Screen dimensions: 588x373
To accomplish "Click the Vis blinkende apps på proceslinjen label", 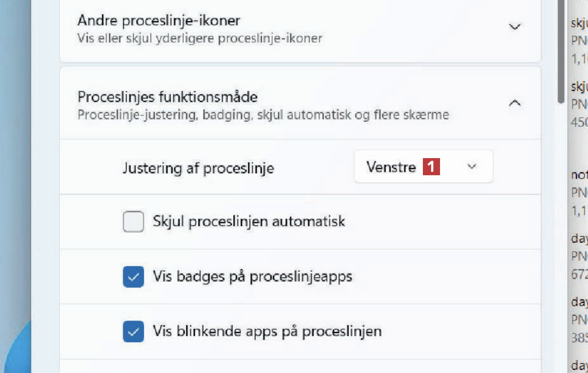I will coord(267,331).
